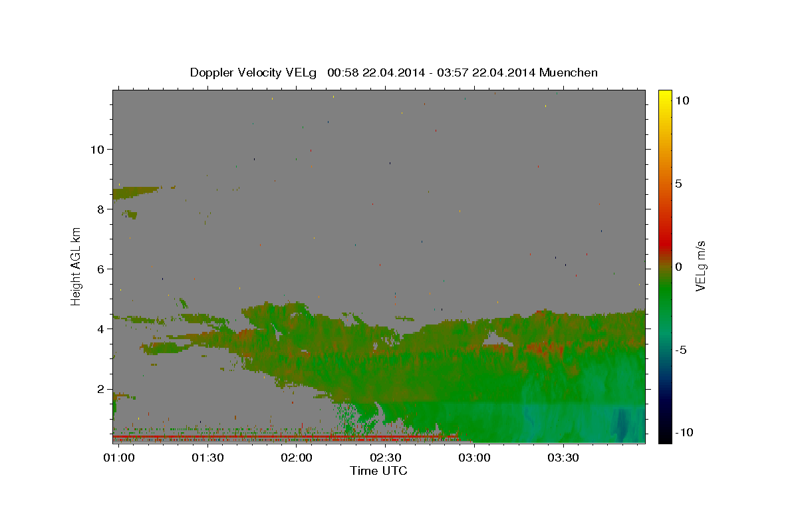This screenshot has height=532, width=798.
Task: Click the colorbar value '5'
Action: 678,184
